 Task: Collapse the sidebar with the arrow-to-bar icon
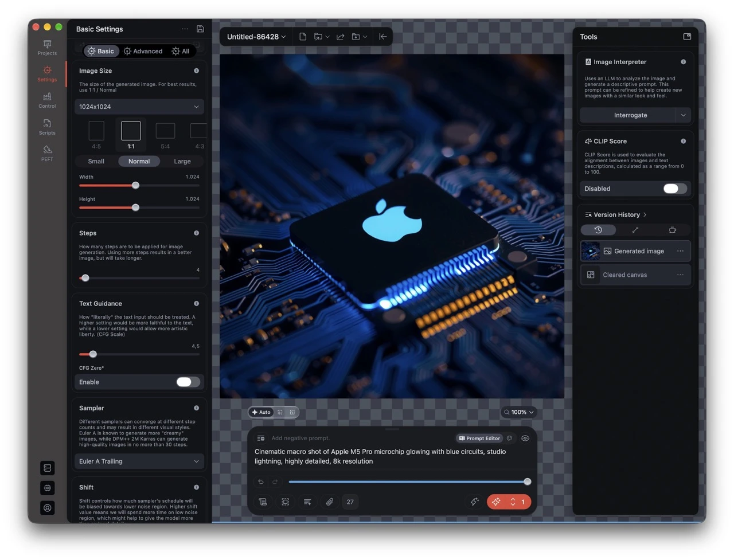383,37
